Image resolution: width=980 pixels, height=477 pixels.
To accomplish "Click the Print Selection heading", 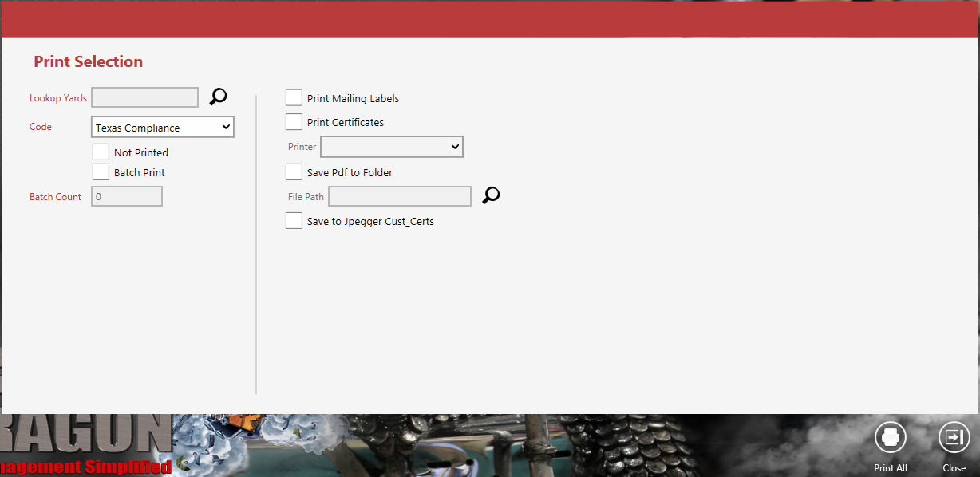I will pos(89,61).
